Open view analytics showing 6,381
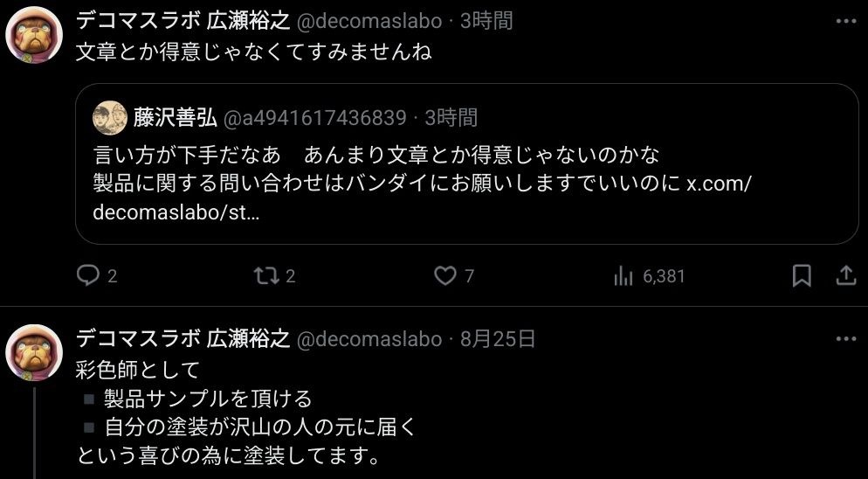The width and height of the screenshot is (868, 479). [649, 276]
